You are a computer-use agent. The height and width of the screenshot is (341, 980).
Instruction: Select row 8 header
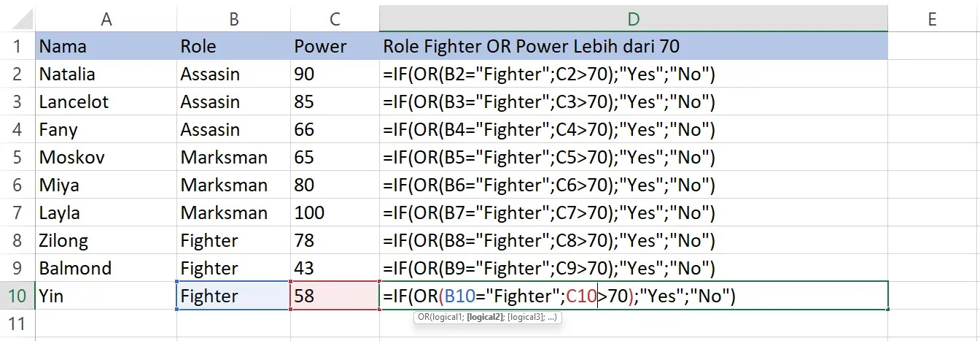click(x=17, y=240)
